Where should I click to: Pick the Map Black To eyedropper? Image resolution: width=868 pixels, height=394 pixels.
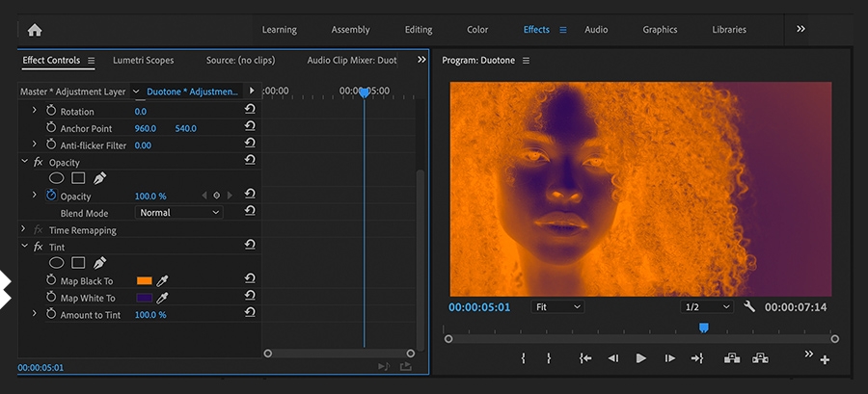(163, 280)
